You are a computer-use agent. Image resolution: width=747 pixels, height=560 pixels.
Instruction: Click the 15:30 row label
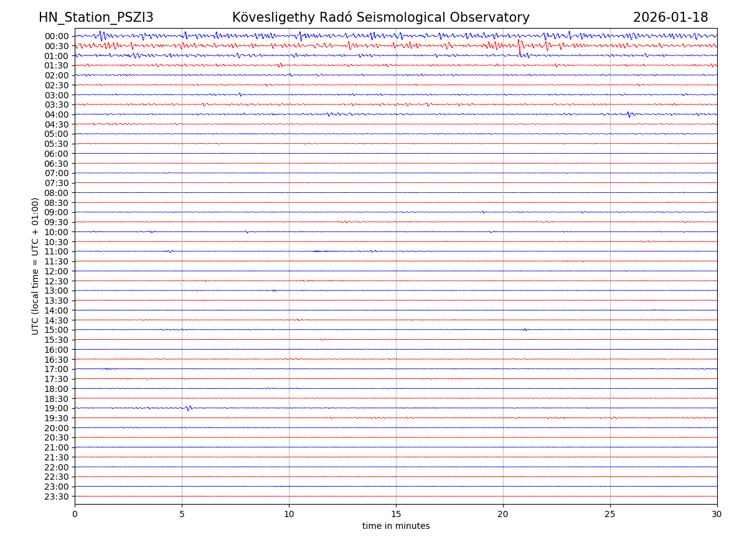pos(57,340)
